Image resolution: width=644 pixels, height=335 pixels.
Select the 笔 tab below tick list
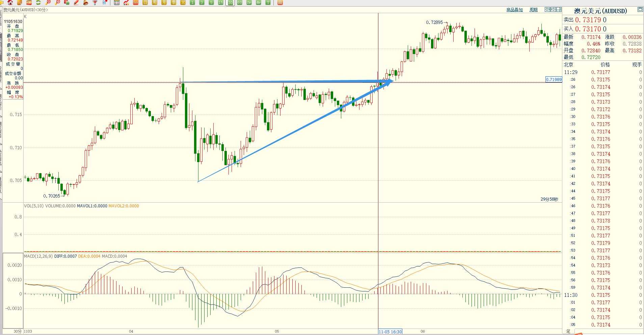568,331
